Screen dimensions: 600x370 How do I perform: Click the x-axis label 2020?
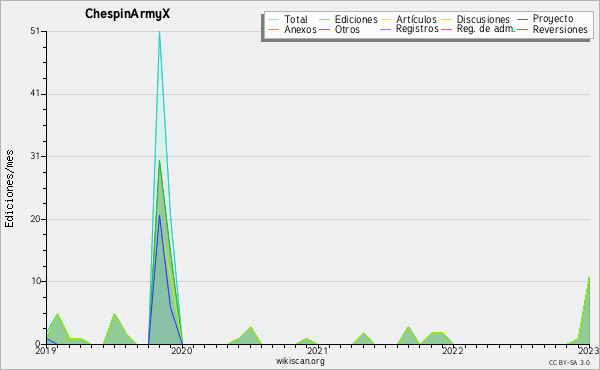pyautogui.click(x=182, y=350)
